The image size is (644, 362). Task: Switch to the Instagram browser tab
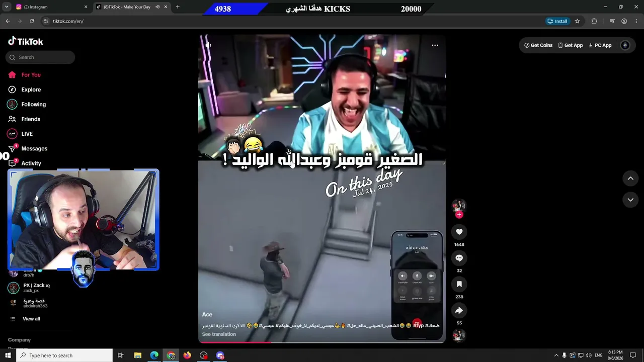(50, 7)
